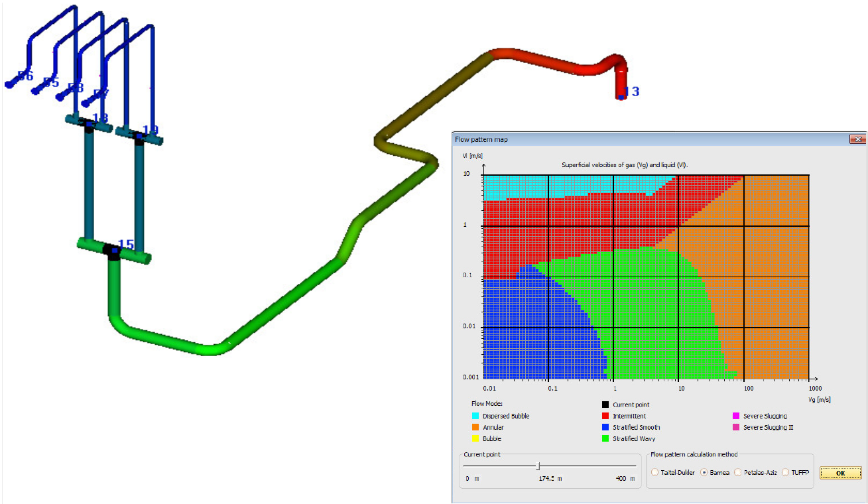Image resolution: width=868 pixels, height=504 pixels.
Task: Click the Annular orange legend swatch
Action: (x=475, y=427)
